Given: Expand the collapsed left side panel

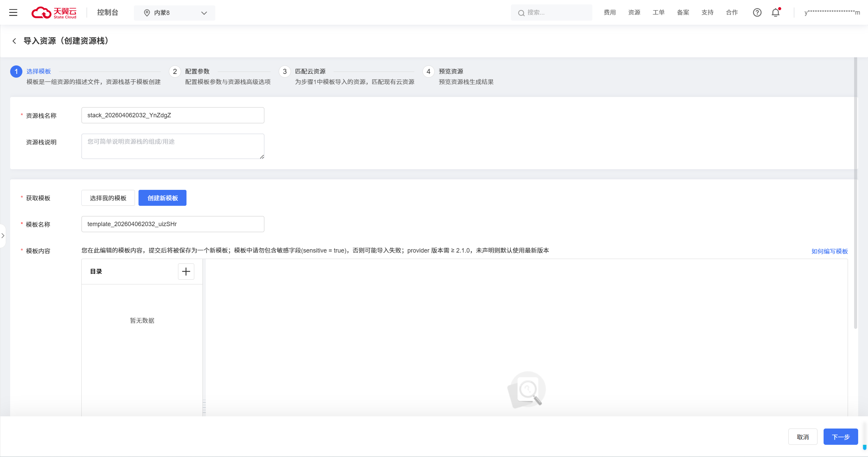Looking at the screenshot, I should tap(3, 236).
